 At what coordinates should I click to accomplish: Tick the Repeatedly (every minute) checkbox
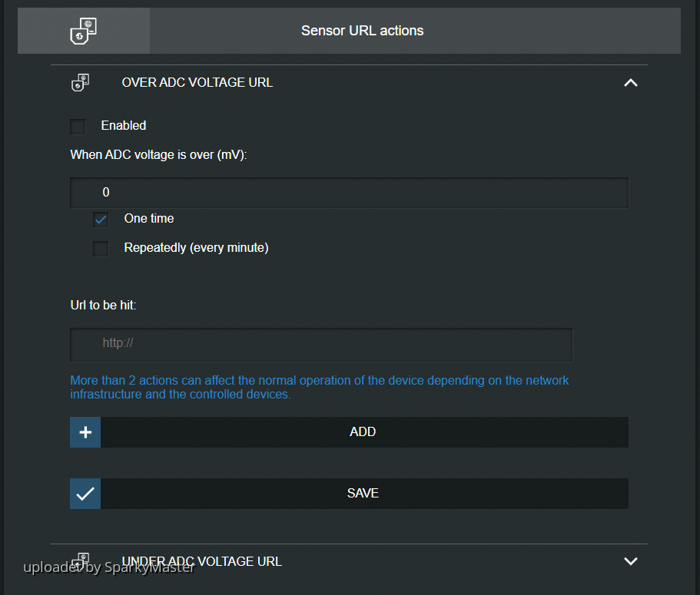coord(101,249)
